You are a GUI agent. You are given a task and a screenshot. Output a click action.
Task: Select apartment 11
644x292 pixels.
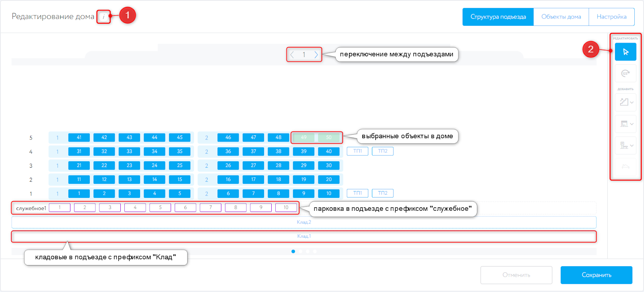(79, 179)
